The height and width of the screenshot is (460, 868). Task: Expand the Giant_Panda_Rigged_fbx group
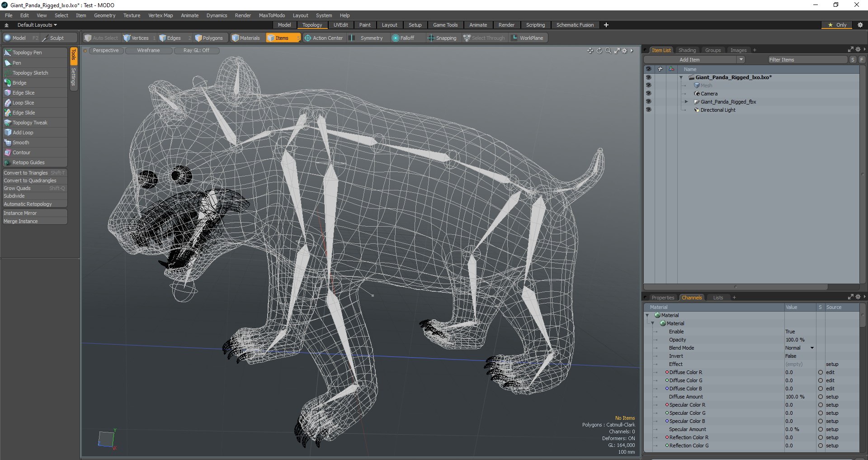[x=686, y=102]
